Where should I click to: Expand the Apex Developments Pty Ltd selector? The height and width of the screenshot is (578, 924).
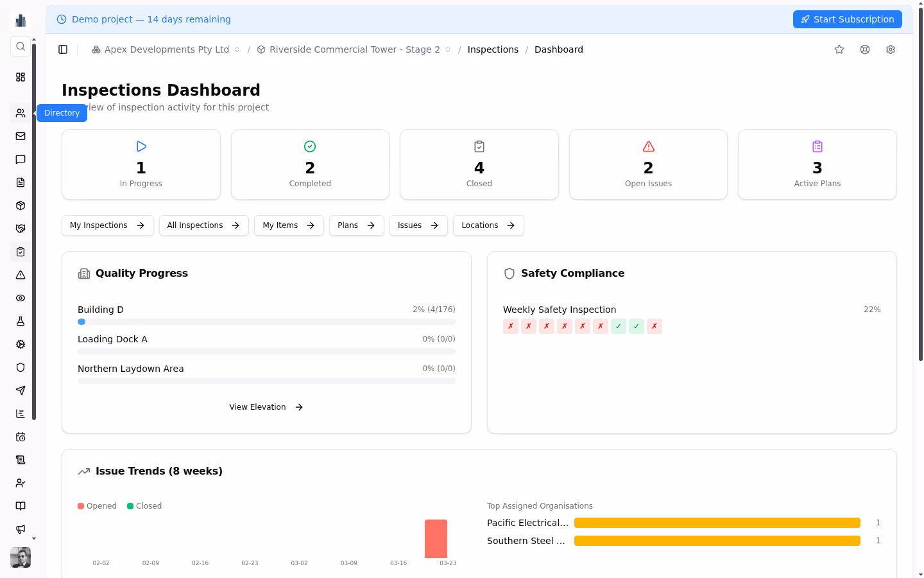click(237, 49)
